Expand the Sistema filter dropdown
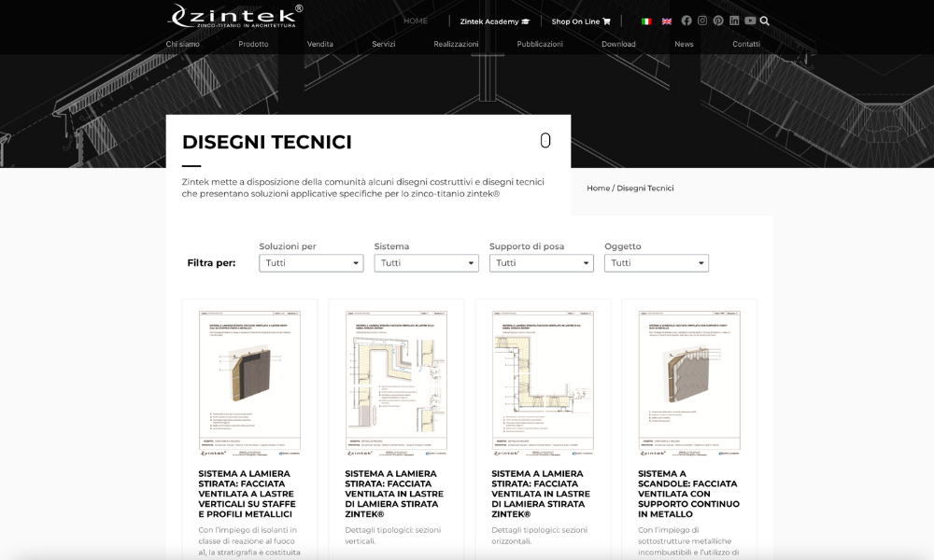 [x=427, y=263]
